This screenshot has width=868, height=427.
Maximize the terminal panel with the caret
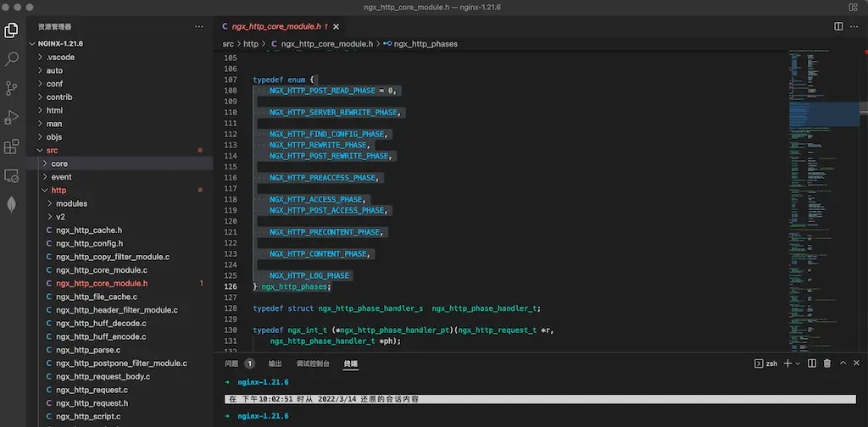pyautogui.click(x=843, y=363)
